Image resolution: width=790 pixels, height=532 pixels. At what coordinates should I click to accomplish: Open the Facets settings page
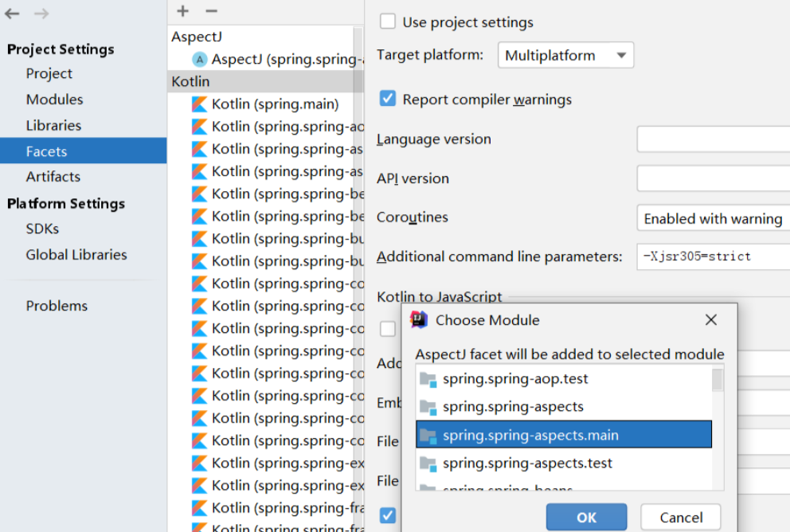[x=49, y=150]
